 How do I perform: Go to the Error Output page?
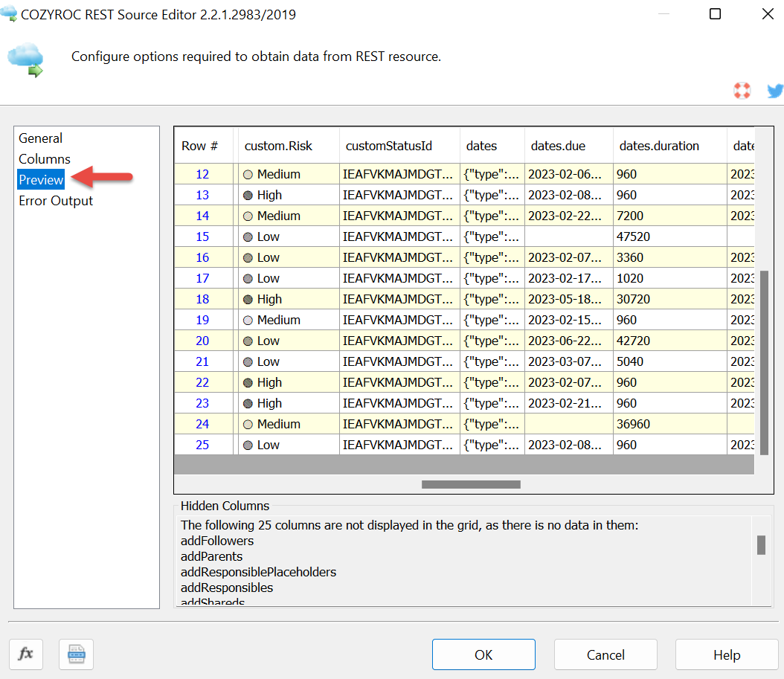(56, 201)
